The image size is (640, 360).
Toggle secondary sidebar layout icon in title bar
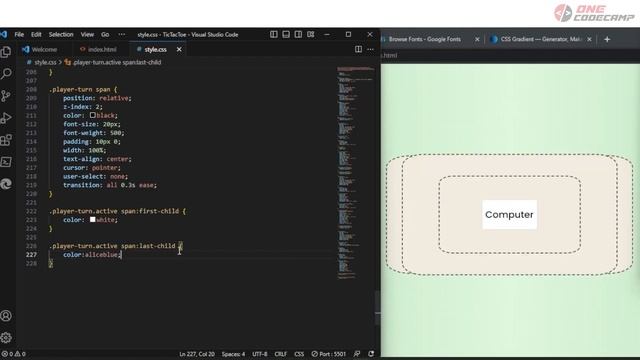[x=298, y=35]
